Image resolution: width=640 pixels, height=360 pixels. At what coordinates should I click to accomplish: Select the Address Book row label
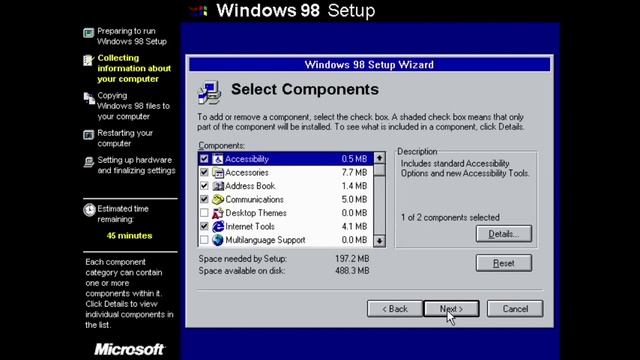(250, 186)
